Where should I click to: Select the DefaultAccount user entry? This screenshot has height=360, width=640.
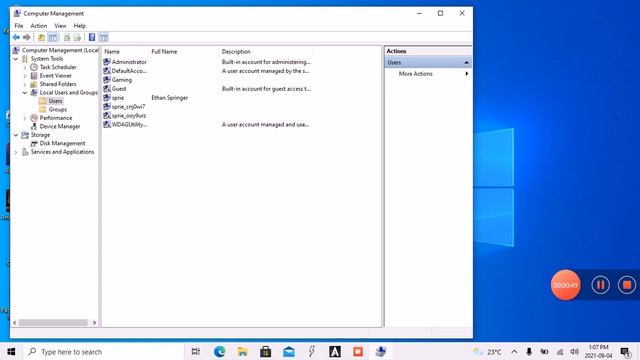click(x=125, y=71)
